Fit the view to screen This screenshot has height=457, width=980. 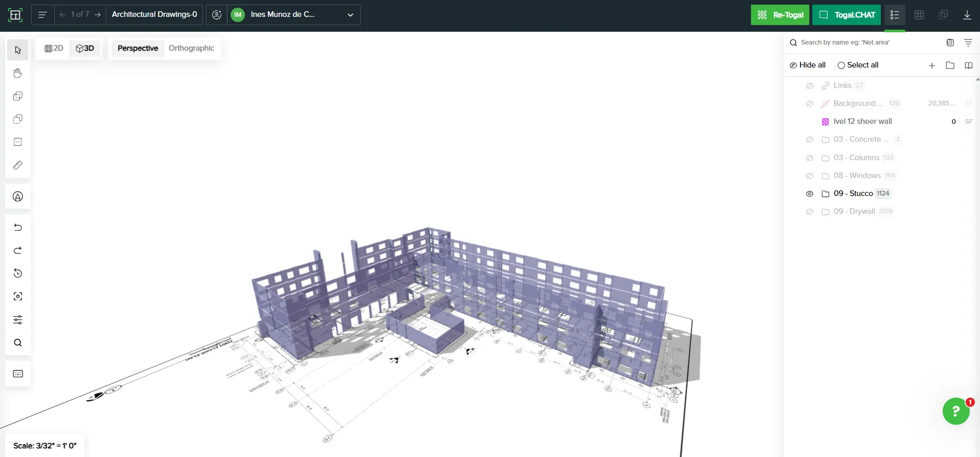18,296
